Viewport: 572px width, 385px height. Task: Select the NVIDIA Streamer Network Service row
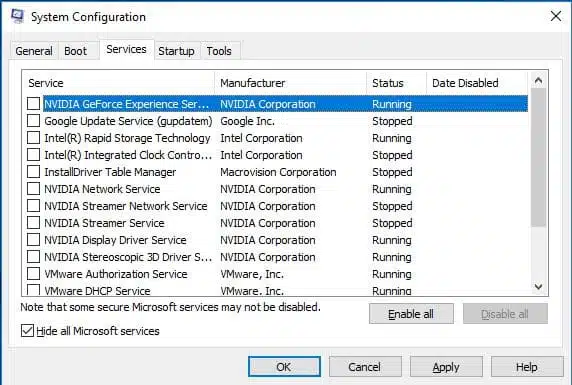click(277, 206)
